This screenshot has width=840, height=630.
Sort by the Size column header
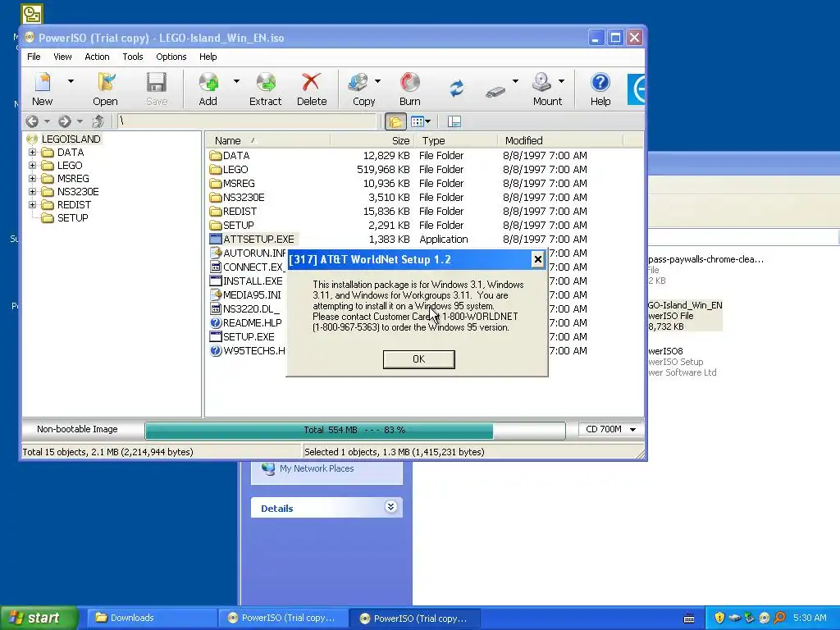tap(373, 141)
